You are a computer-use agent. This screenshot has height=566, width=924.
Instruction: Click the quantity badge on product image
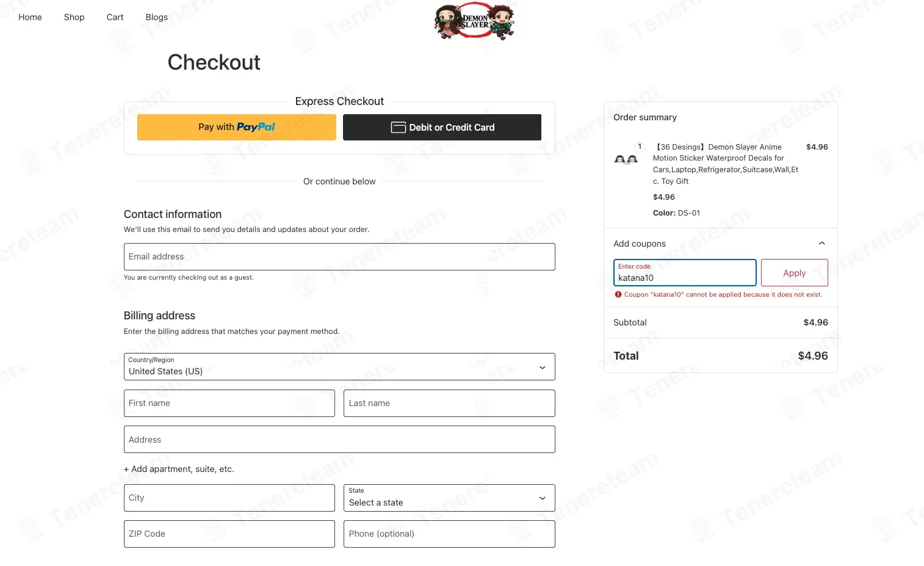(640, 147)
